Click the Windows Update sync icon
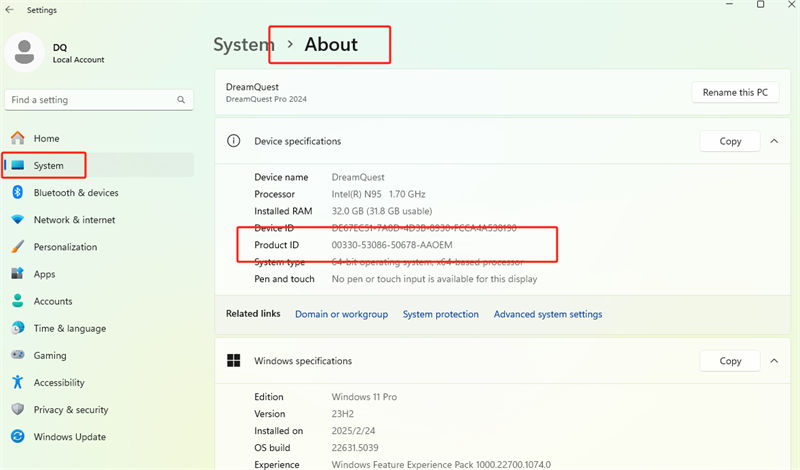This screenshot has width=800, height=470. (18, 436)
